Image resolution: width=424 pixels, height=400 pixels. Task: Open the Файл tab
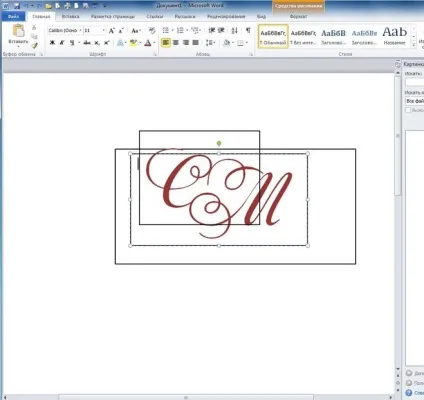pos(13,16)
